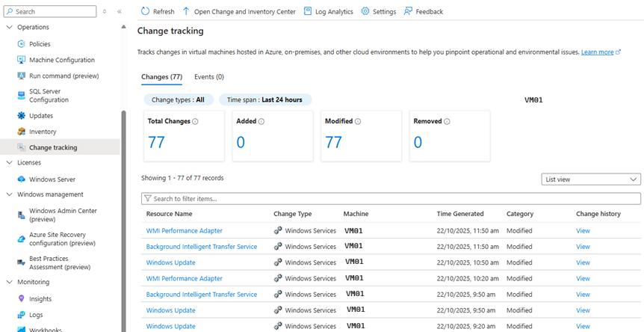Open Background Intelligent Transfer Service at 9:50 am
The width and height of the screenshot is (644, 332).
(202, 295)
